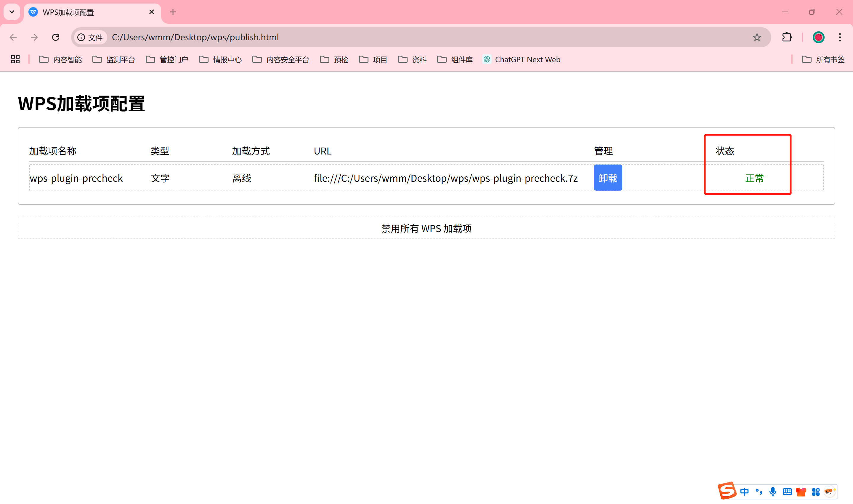Open Chrome profile avatar
Image resolution: width=853 pixels, height=504 pixels.
818,37
